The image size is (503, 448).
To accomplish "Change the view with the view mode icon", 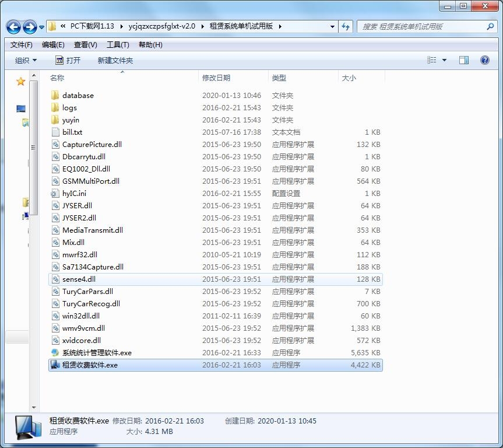I will click(x=431, y=60).
